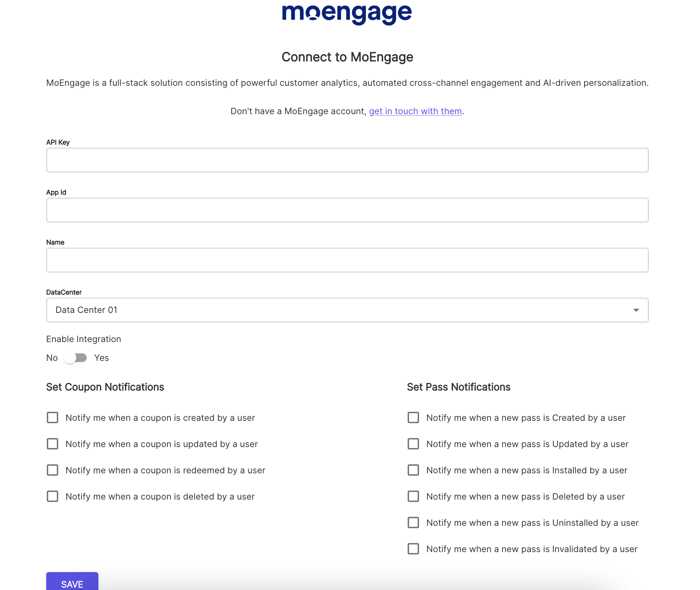Tick the coupon redeemed notification box
Image resolution: width=700 pixels, height=590 pixels.
coord(52,470)
